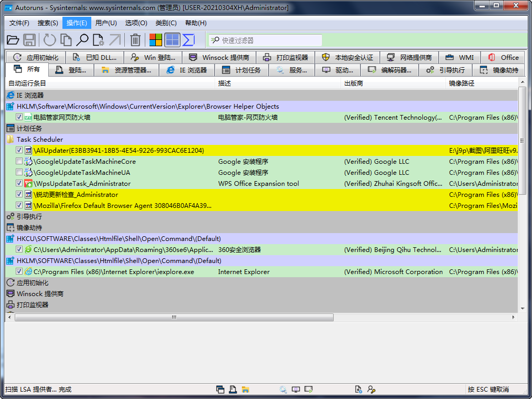Sort by 出版商 column header
The width and height of the screenshot is (532, 399).
(x=393, y=83)
